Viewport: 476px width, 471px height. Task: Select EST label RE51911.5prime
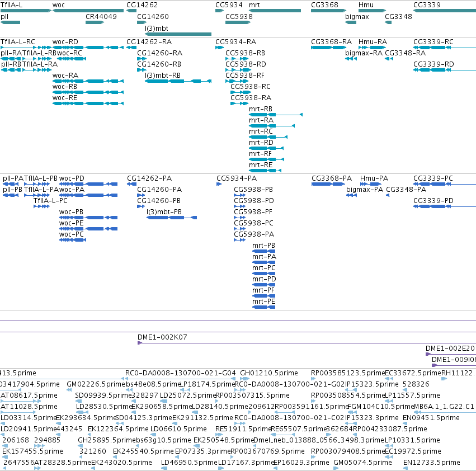pos(243,429)
